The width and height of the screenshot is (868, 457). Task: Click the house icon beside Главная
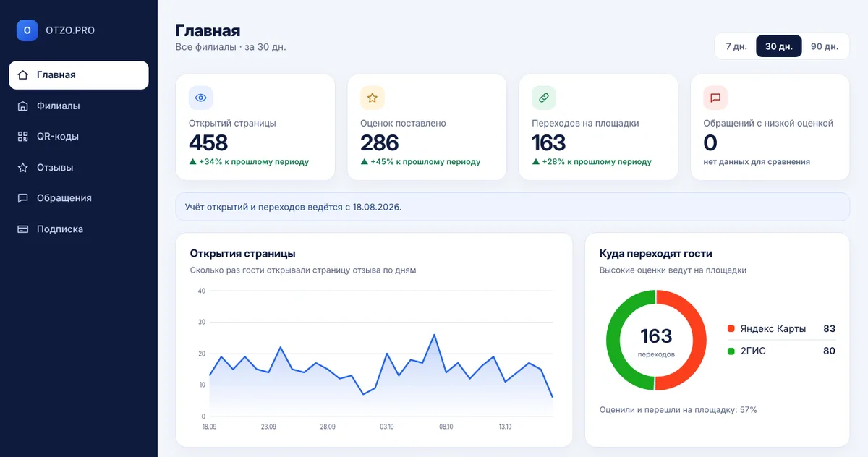[x=23, y=75]
